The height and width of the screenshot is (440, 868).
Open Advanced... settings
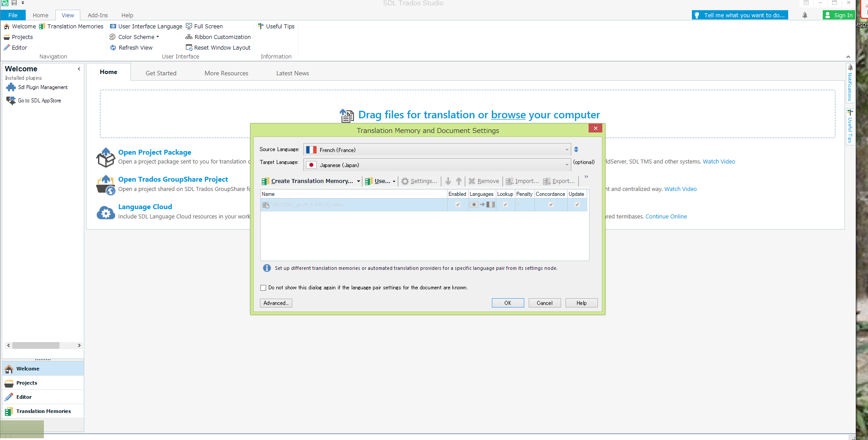coord(276,303)
